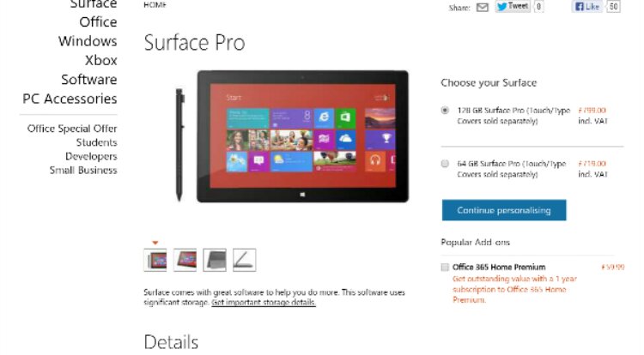
Task: Select the 64 GB Surface Pro radio button
Action: pyautogui.click(x=445, y=164)
